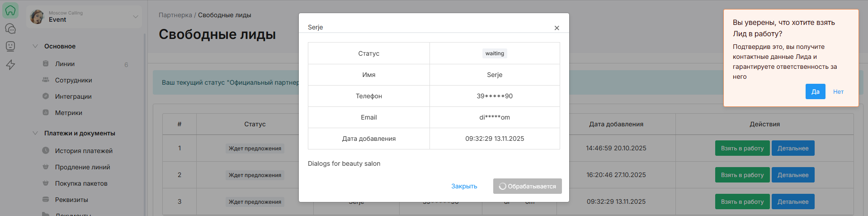
Task: Click Взять в работу for row 1
Action: pos(742,148)
